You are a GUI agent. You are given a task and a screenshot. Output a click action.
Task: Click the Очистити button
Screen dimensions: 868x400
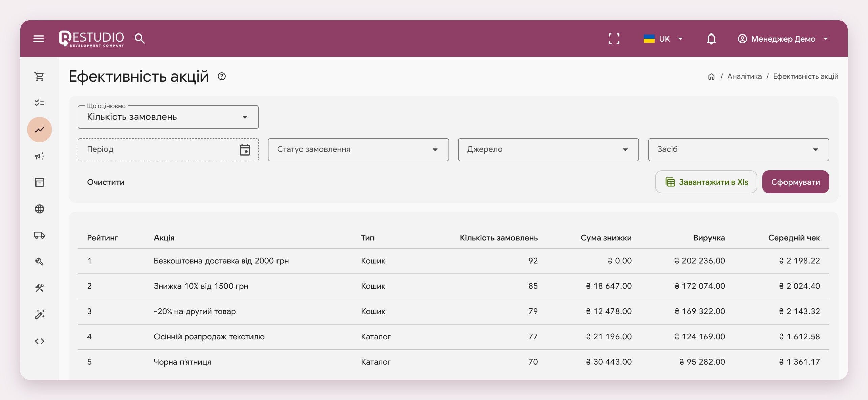coord(105,182)
